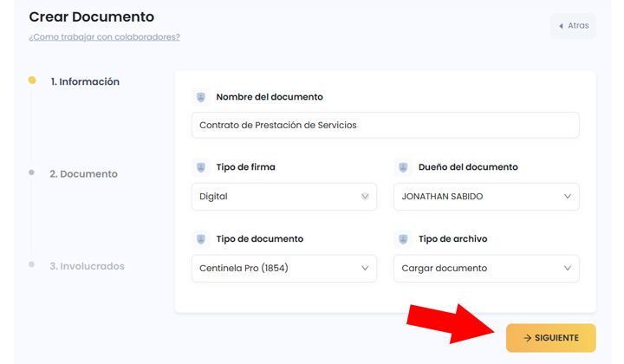Open the ¿Como trabajar con colaboradores? link
The width and height of the screenshot is (624, 364).
[104, 37]
